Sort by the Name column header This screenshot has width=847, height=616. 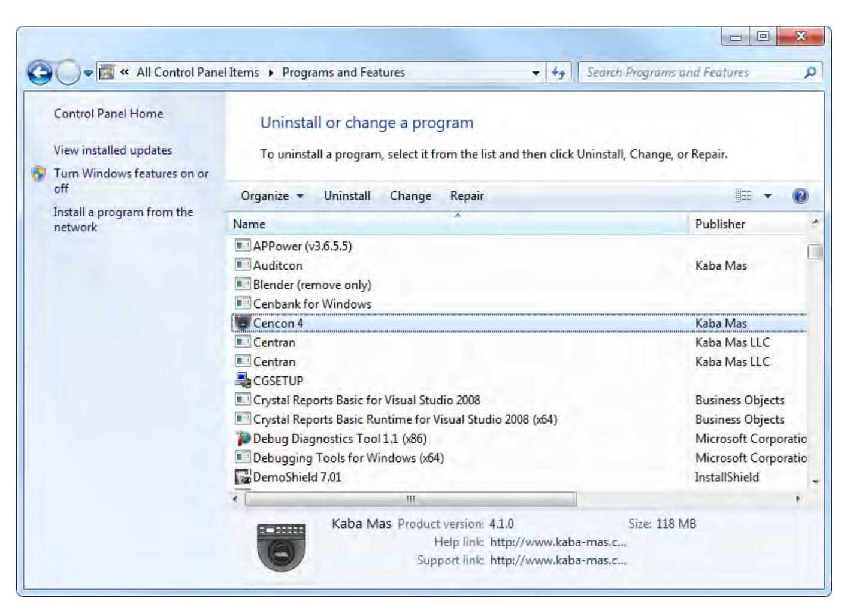[x=458, y=224]
